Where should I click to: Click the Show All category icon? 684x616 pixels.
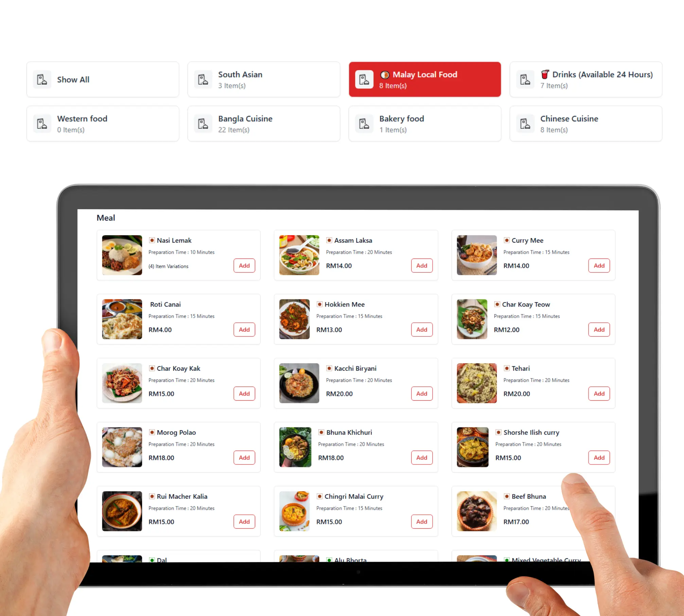tap(42, 79)
